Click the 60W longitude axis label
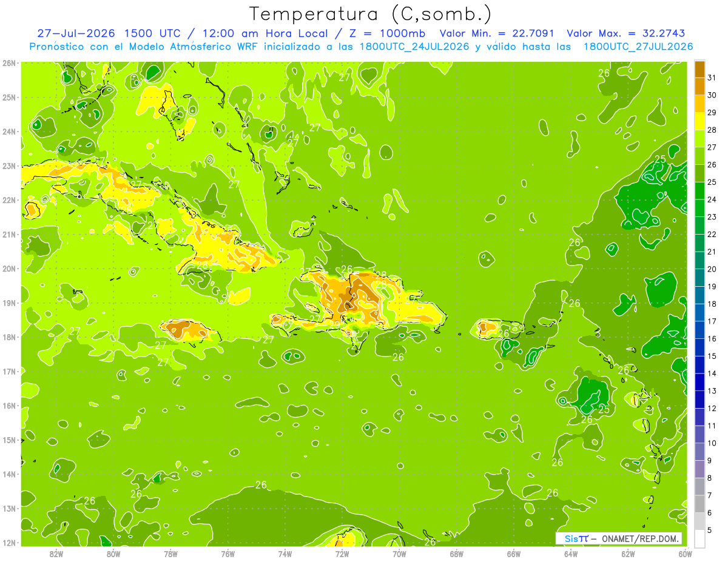 [x=686, y=554]
